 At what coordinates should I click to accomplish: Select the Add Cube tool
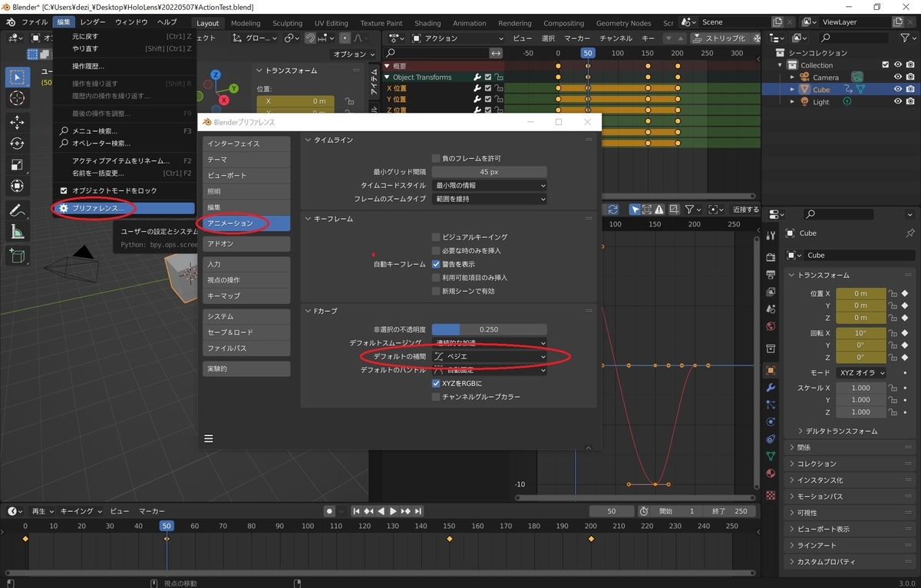pos(17,256)
